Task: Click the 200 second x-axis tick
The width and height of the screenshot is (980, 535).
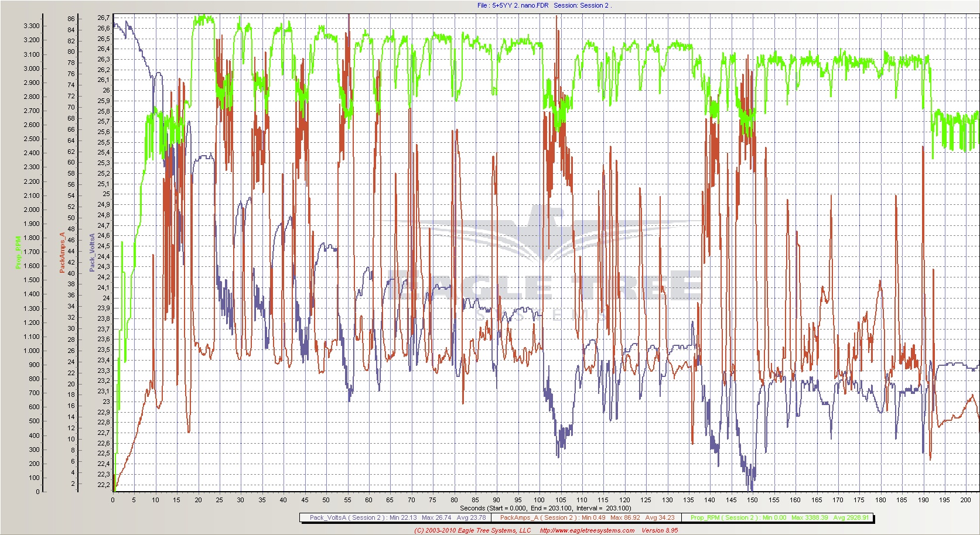Action: point(965,500)
